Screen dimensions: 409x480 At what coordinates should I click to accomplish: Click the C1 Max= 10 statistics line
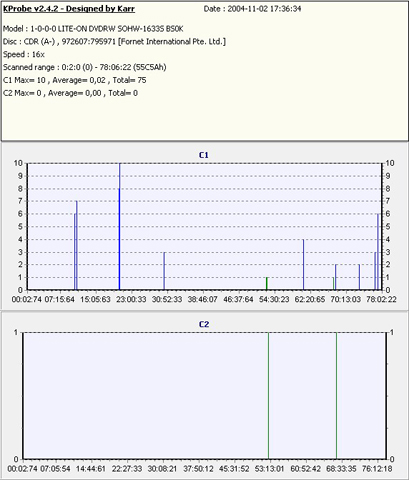pos(75,80)
